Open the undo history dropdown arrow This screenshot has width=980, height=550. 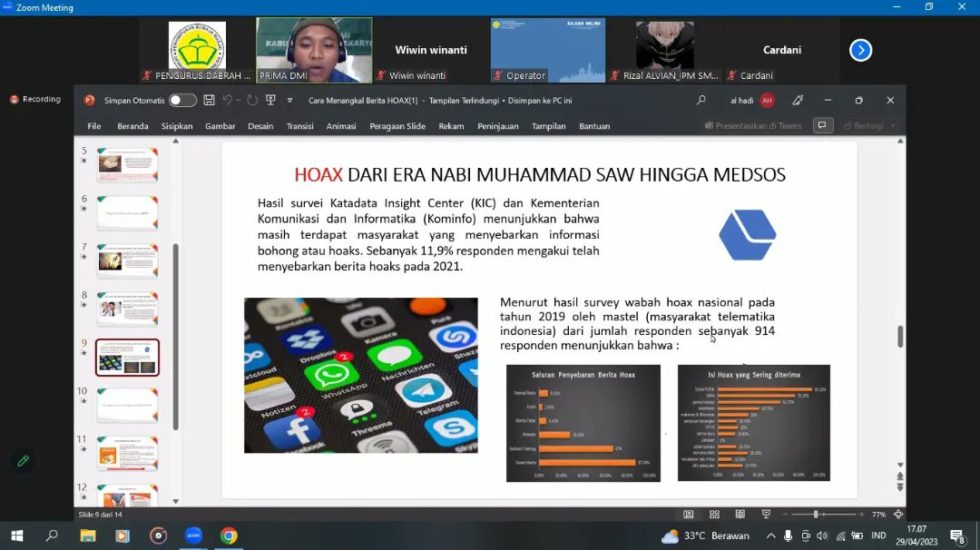238,101
